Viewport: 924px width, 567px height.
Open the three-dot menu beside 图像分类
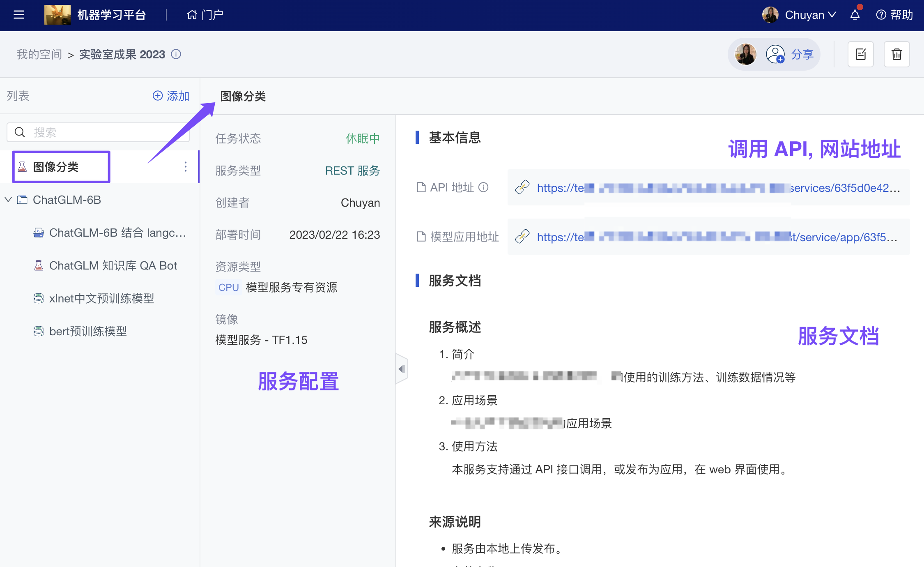(185, 167)
